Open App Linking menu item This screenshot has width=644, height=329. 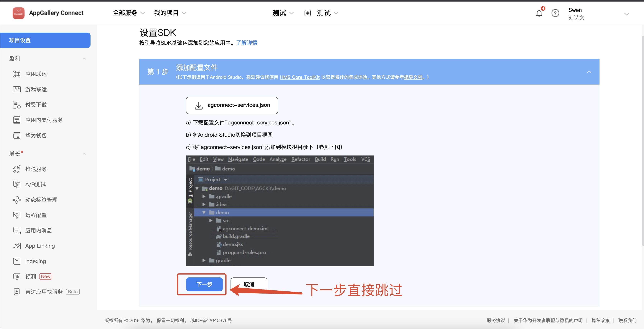[x=40, y=246]
